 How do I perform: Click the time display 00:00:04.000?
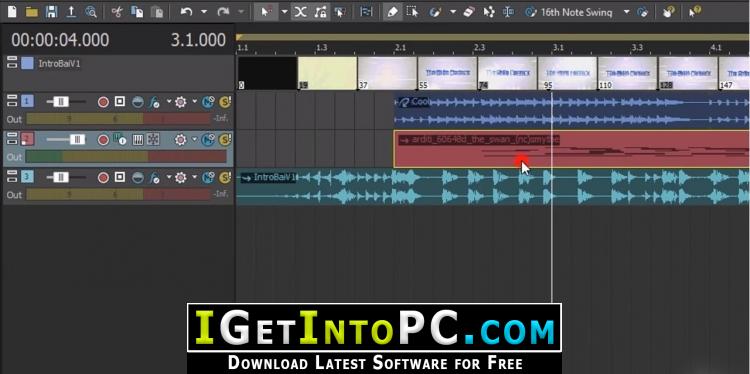click(x=60, y=40)
